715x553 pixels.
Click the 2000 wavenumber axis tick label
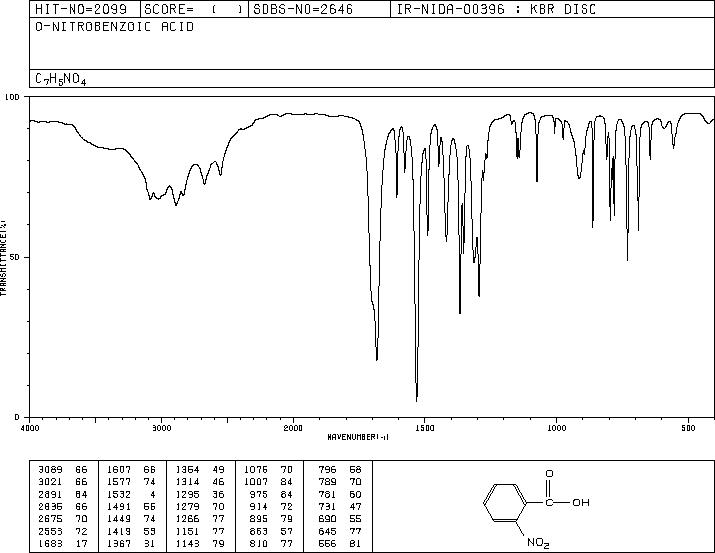point(293,428)
